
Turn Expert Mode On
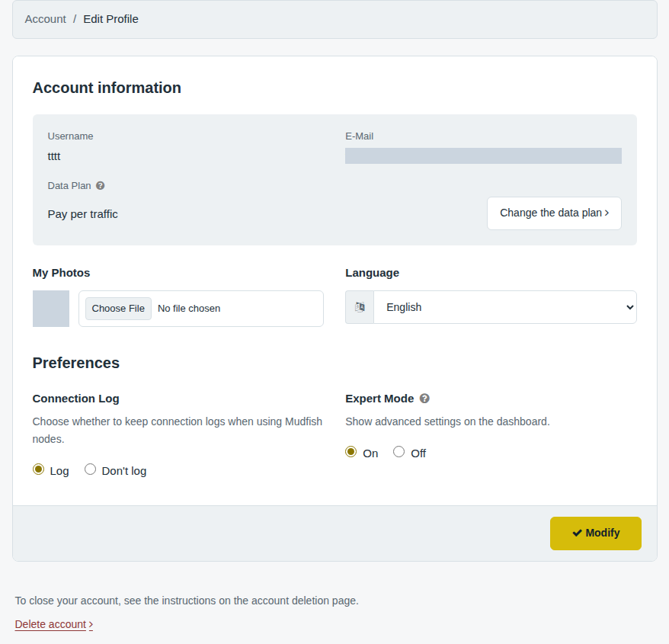[351, 451]
